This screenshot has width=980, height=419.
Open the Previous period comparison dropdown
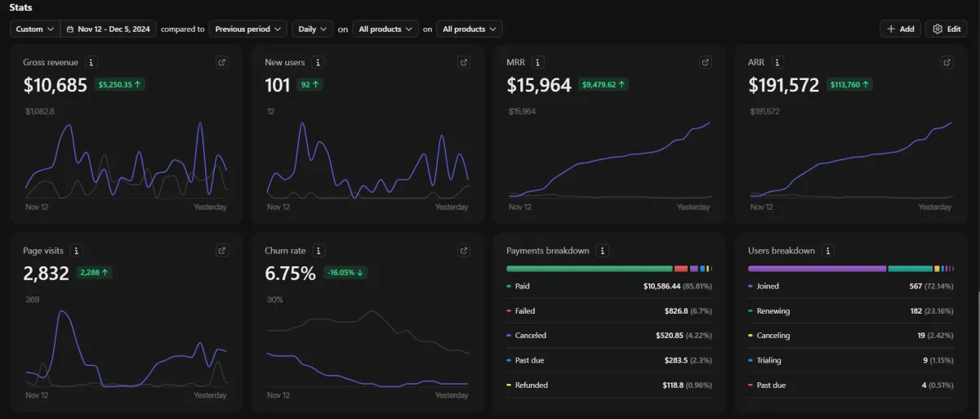(x=248, y=29)
